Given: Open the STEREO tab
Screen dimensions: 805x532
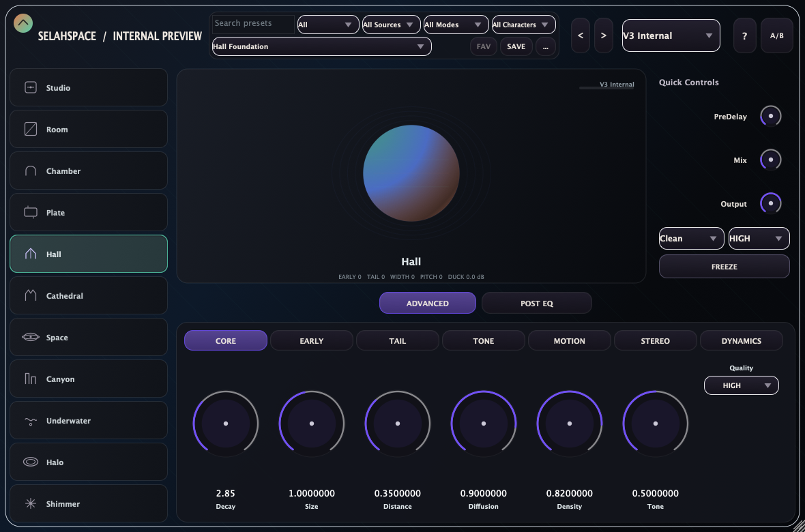Looking at the screenshot, I should tap(656, 340).
